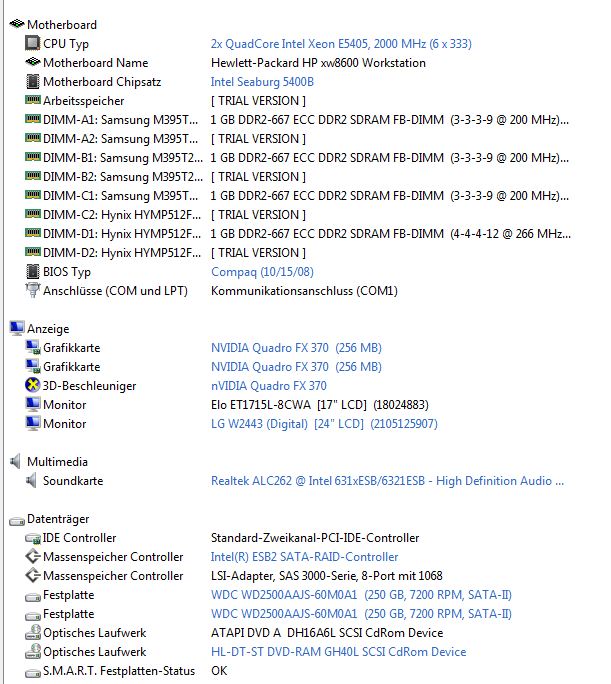Select the DIMM-B2: Samsung M395T2 row label

point(123,177)
